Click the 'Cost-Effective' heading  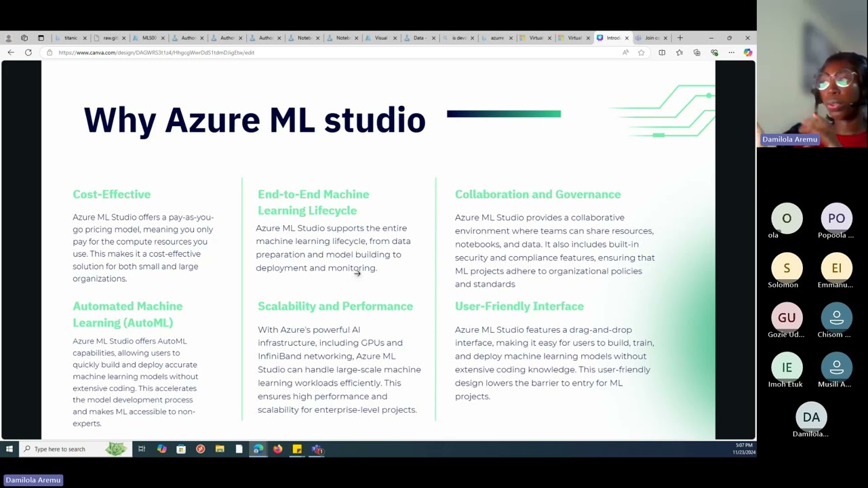112,195
